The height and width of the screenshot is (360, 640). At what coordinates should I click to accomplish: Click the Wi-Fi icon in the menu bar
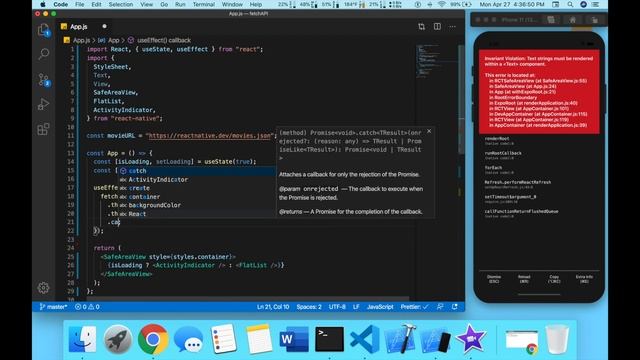coord(442,4)
